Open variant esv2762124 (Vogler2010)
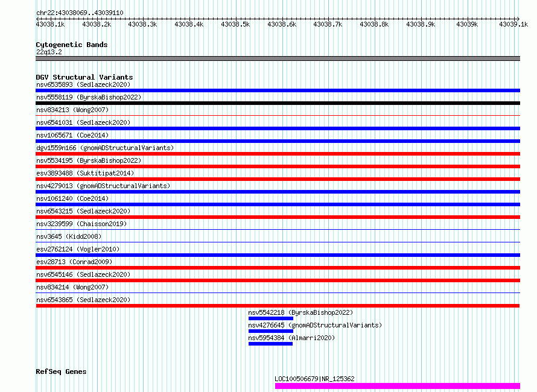This screenshot has width=537, height=392. click(78, 249)
